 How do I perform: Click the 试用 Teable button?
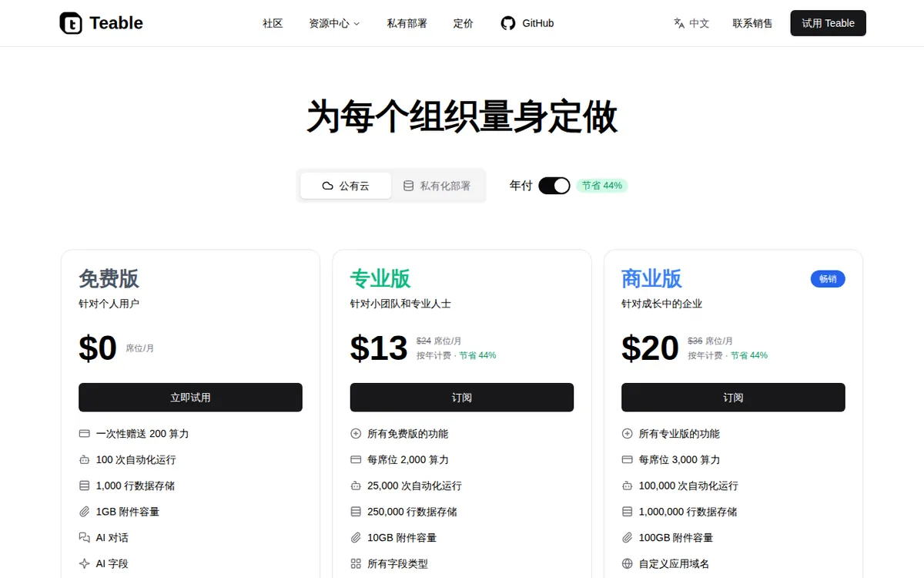(x=829, y=23)
